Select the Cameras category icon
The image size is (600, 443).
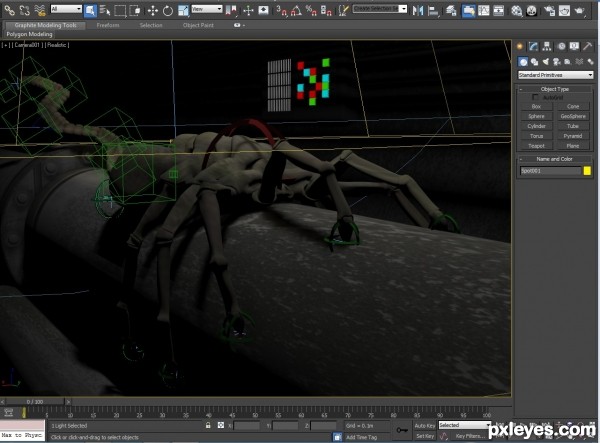click(x=557, y=62)
